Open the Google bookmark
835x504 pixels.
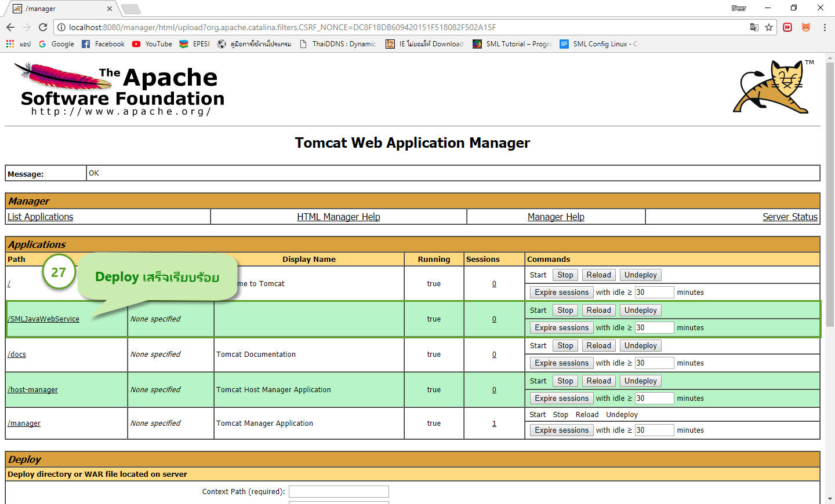click(x=56, y=44)
